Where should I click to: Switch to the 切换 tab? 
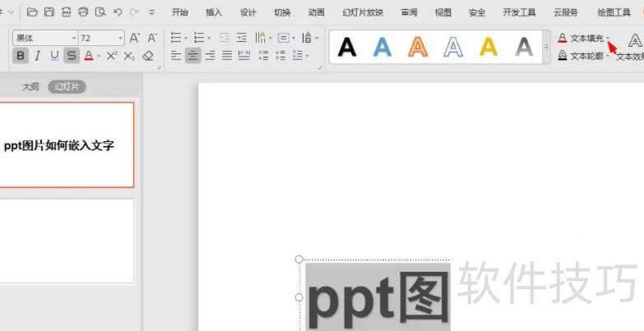(282, 12)
